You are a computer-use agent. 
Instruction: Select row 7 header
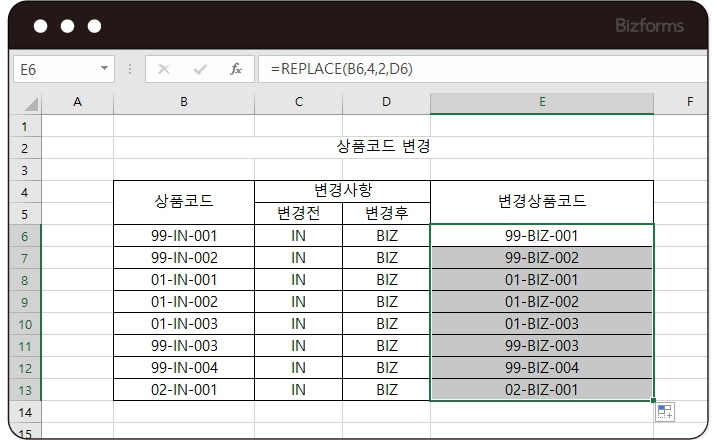coord(25,258)
